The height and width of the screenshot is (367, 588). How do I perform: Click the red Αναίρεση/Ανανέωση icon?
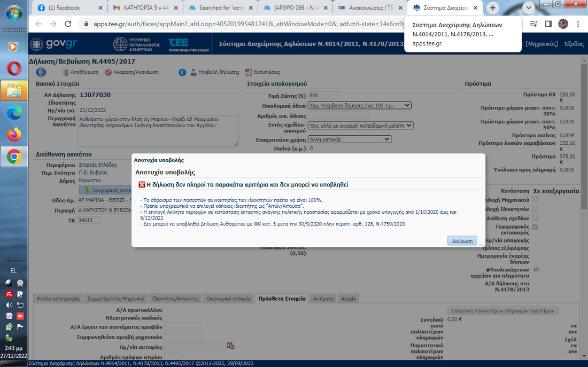click(x=109, y=72)
